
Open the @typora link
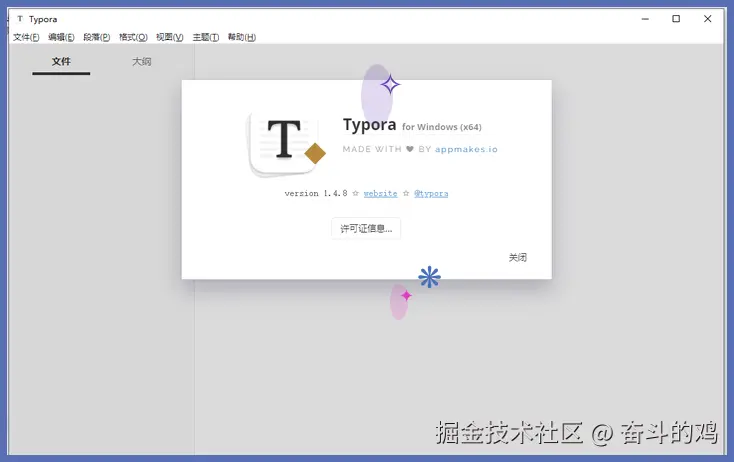(431, 193)
